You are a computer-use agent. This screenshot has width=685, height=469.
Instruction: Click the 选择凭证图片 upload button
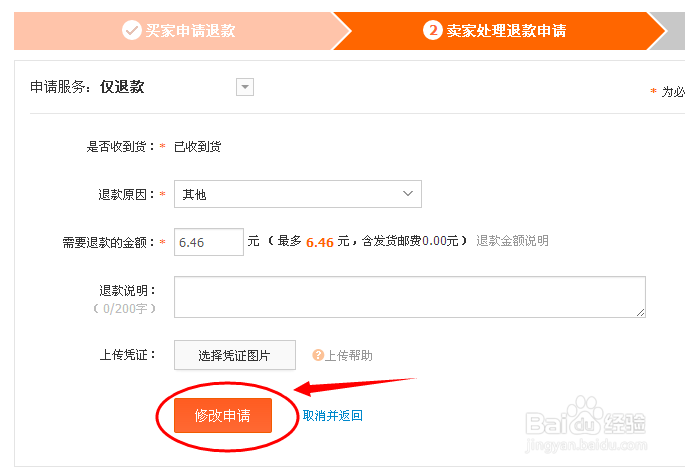[235, 355]
